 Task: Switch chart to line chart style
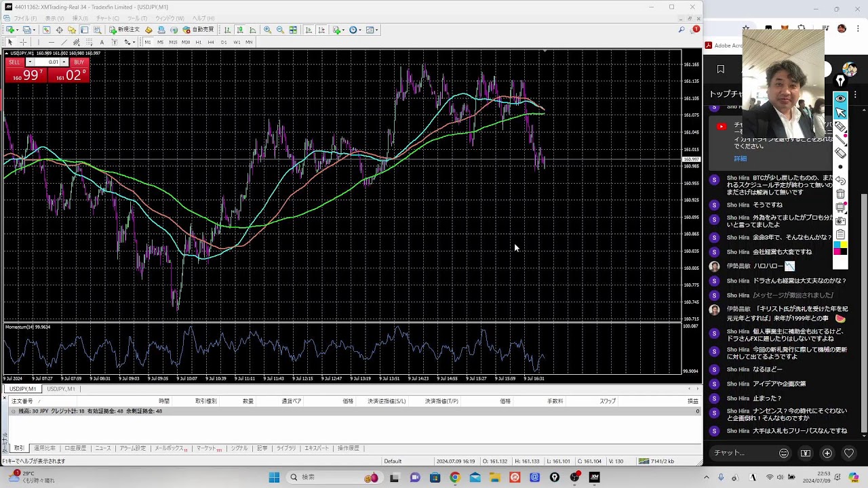click(x=252, y=30)
